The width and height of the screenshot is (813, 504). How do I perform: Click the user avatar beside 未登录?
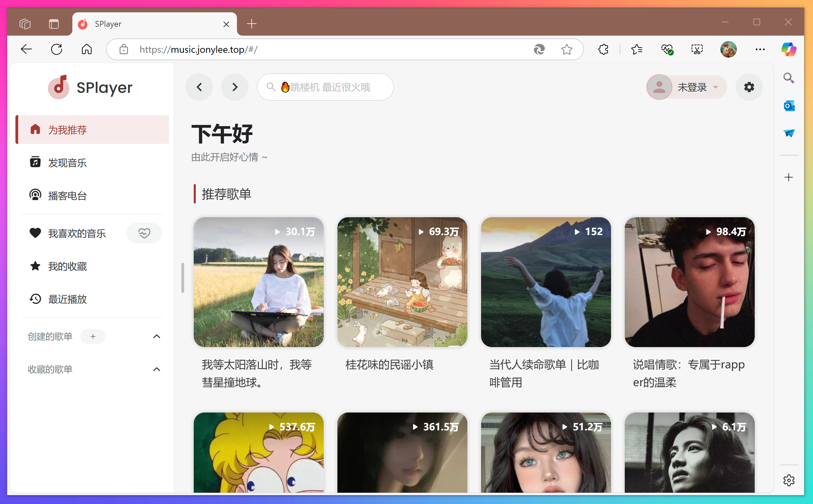pos(659,87)
